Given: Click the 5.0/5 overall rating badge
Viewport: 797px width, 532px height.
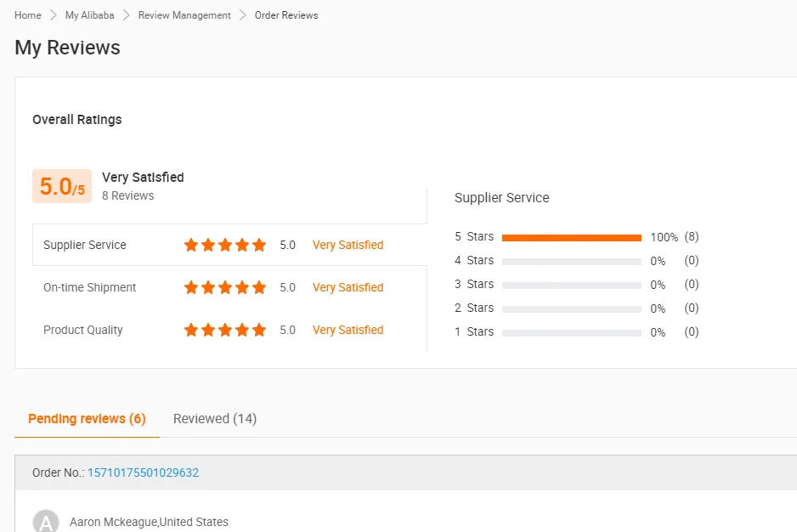Looking at the screenshot, I should (62, 186).
